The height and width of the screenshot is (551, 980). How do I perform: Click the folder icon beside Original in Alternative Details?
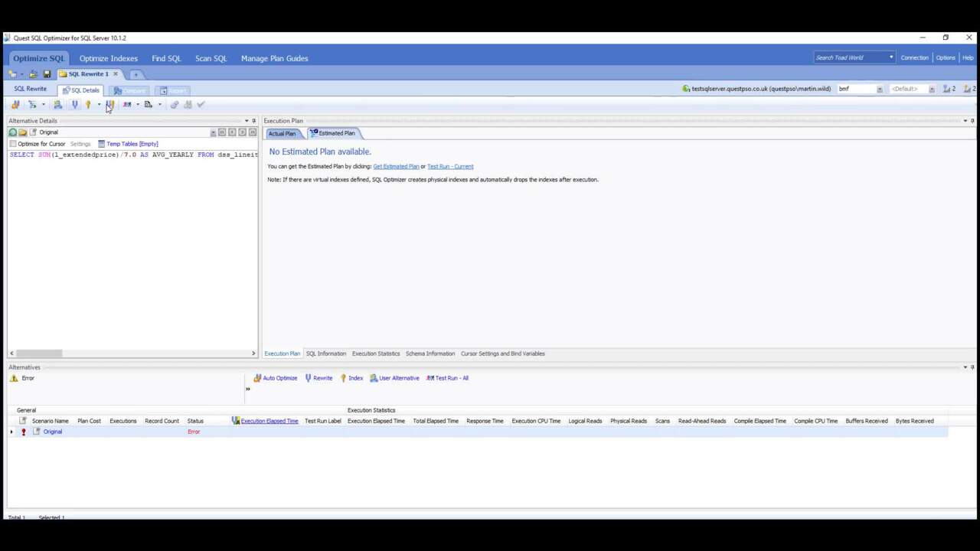[x=23, y=132]
